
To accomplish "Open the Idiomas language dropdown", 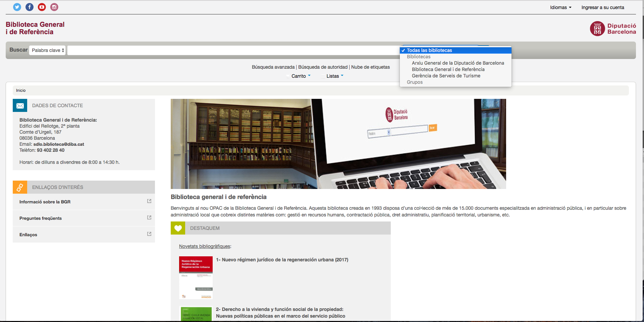I will pyautogui.click(x=560, y=7).
